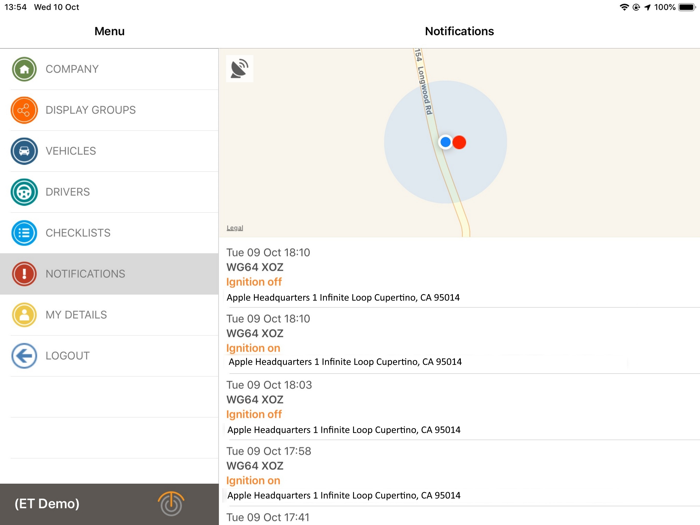
Task: Tap address under 18:03 Ignition off
Action: click(x=344, y=430)
